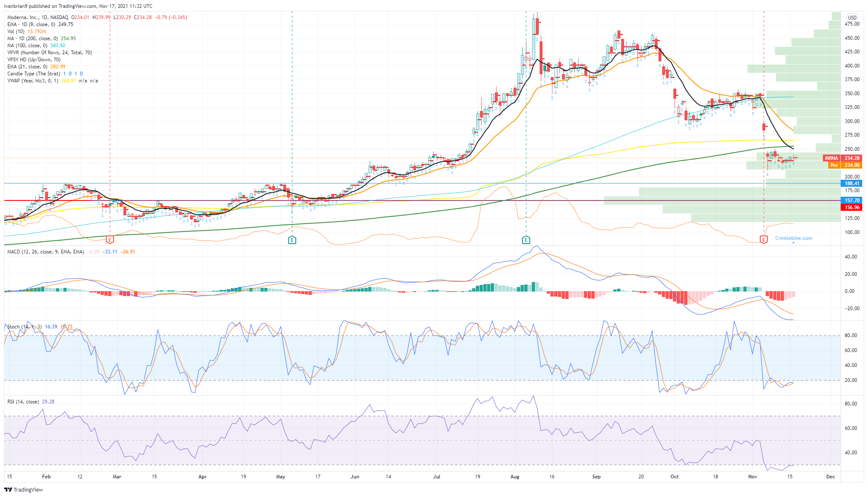Click the -20.00 MACD axis label

click(851, 309)
